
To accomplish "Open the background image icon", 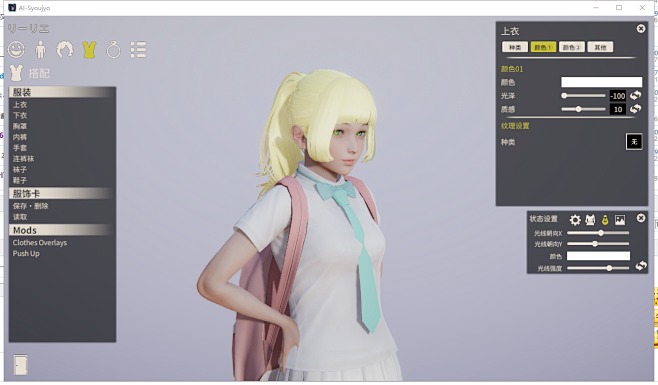I will (620, 220).
